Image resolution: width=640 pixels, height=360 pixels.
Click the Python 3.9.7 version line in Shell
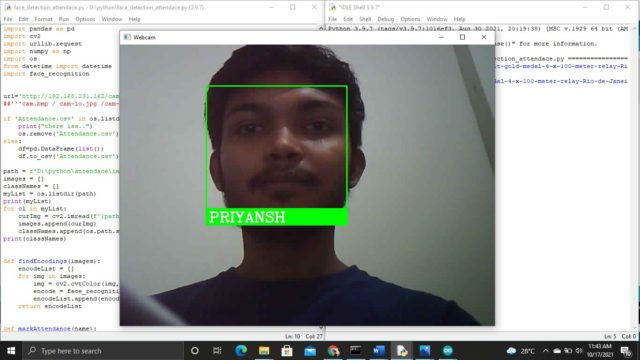click(x=478, y=29)
